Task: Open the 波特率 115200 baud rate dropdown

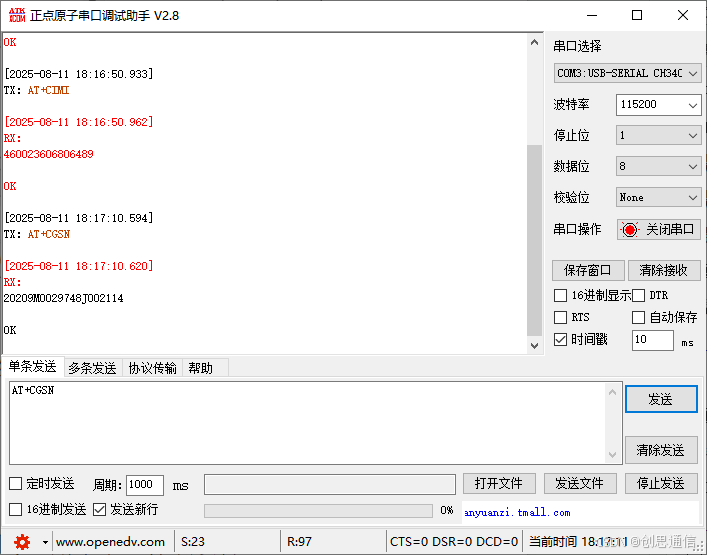Action: point(658,105)
